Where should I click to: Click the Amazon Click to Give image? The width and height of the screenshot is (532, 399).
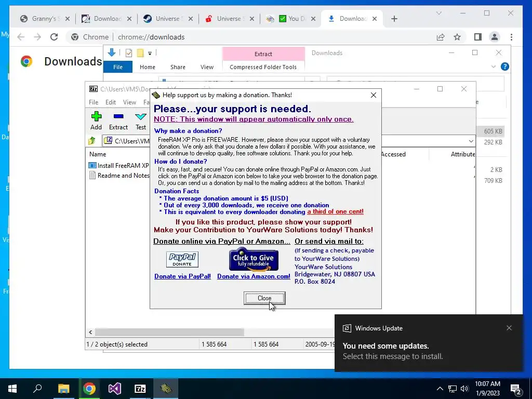(254, 260)
